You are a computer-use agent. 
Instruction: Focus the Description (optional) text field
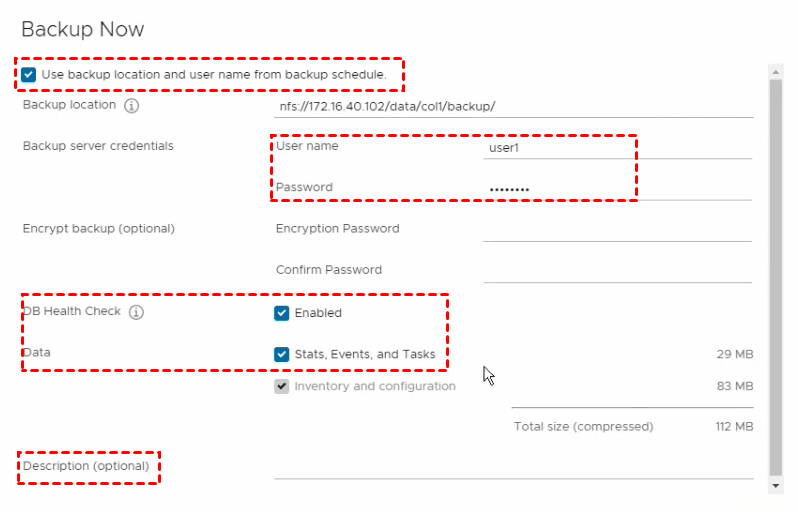[x=513, y=467]
